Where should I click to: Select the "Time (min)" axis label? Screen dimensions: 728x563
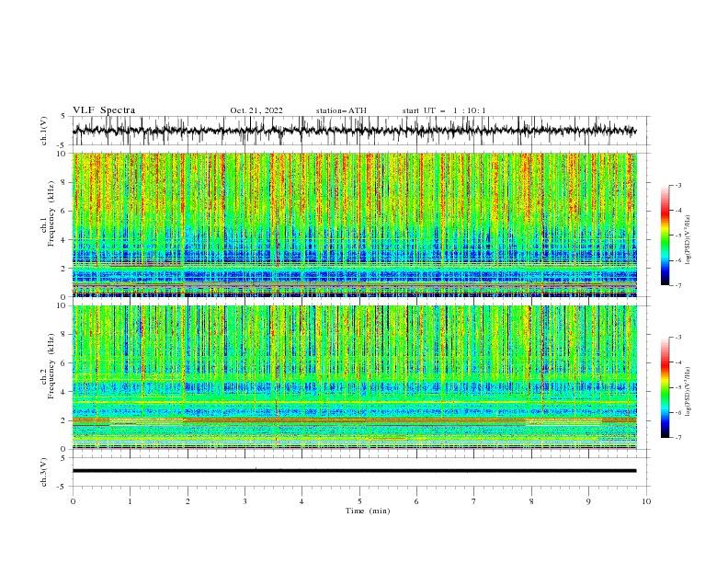click(x=368, y=511)
